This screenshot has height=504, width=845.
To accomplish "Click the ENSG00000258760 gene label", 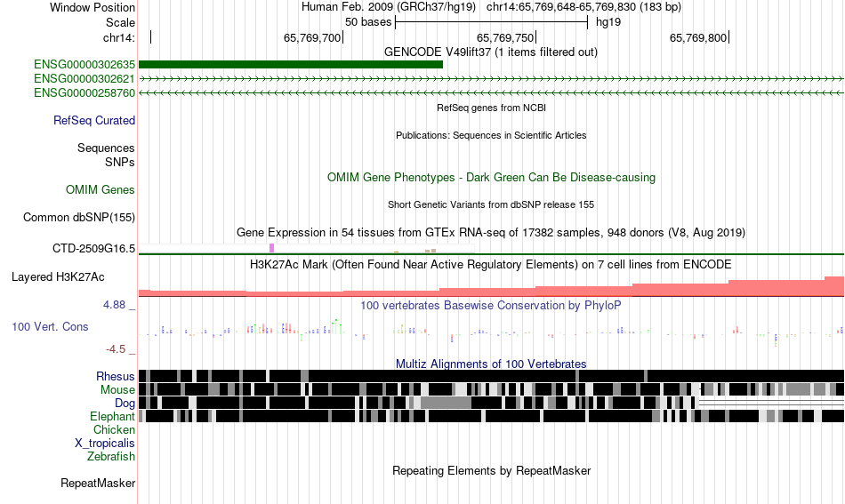I will coord(84,93).
